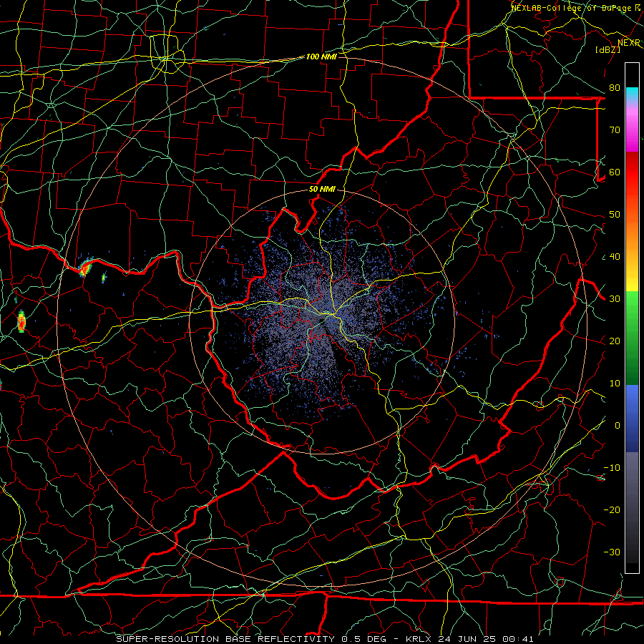Click the -10 value on the dBZ scale
644x644 pixels.
612,468
